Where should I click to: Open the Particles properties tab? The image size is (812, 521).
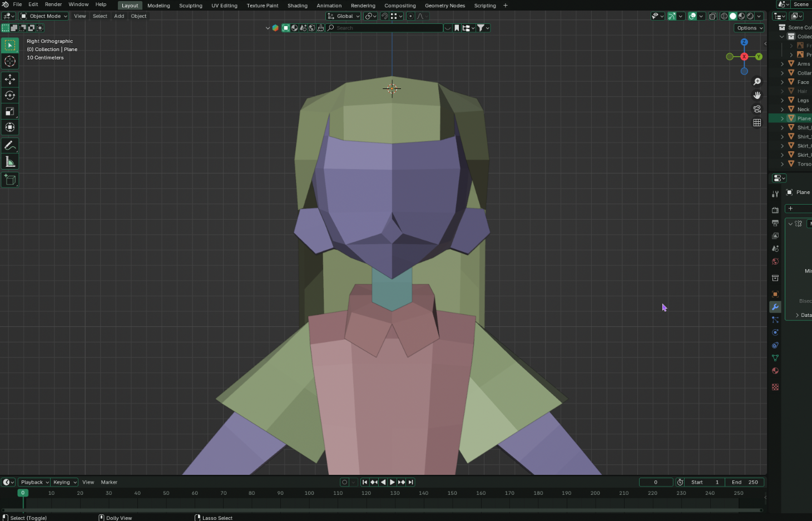pyautogui.click(x=775, y=320)
